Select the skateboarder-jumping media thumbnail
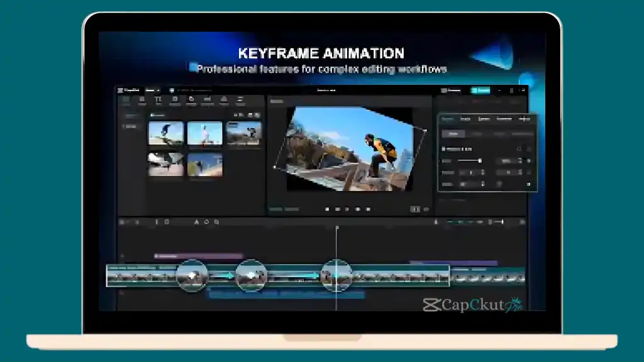The width and height of the screenshot is (644, 362). 165,133
